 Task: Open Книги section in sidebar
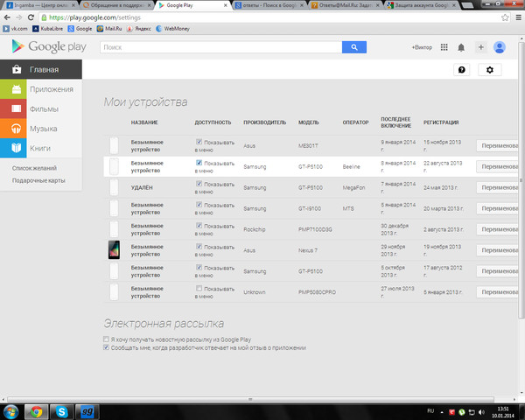[x=41, y=148]
